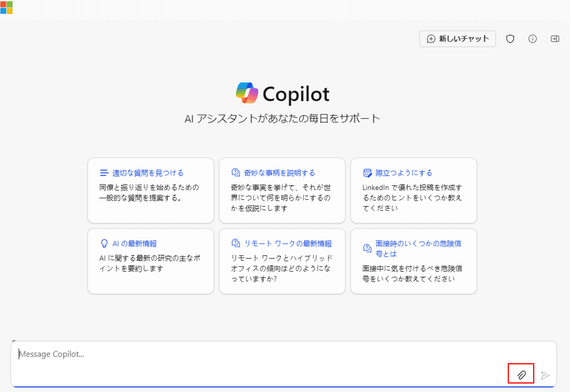571x392 pixels.
Task: Click the text LinkedIn で優れた投稿を作成す
Action: pyautogui.click(x=412, y=188)
